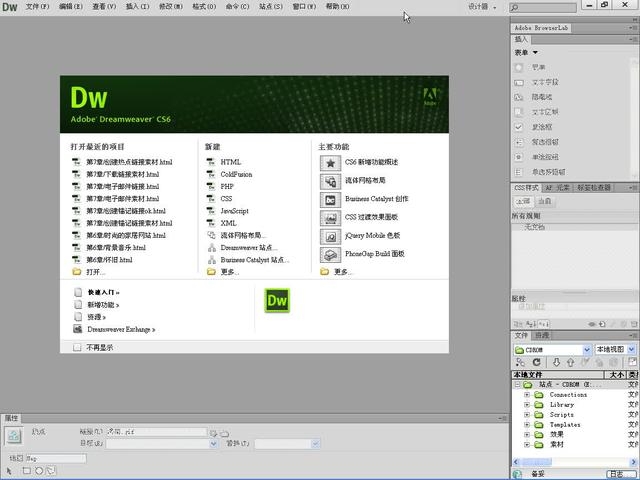Viewport: 640px width, 480px height.
Task: Expand the Library folder
Action: [527, 404]
